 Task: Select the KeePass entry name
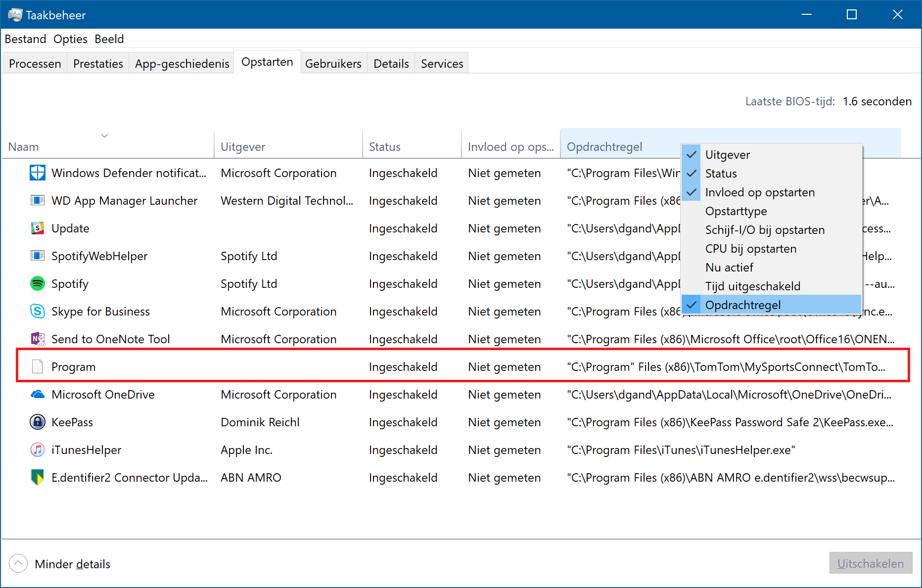coord(72,422)
